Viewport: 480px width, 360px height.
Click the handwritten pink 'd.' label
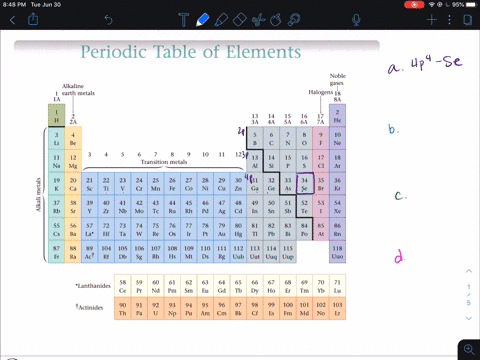399,257
